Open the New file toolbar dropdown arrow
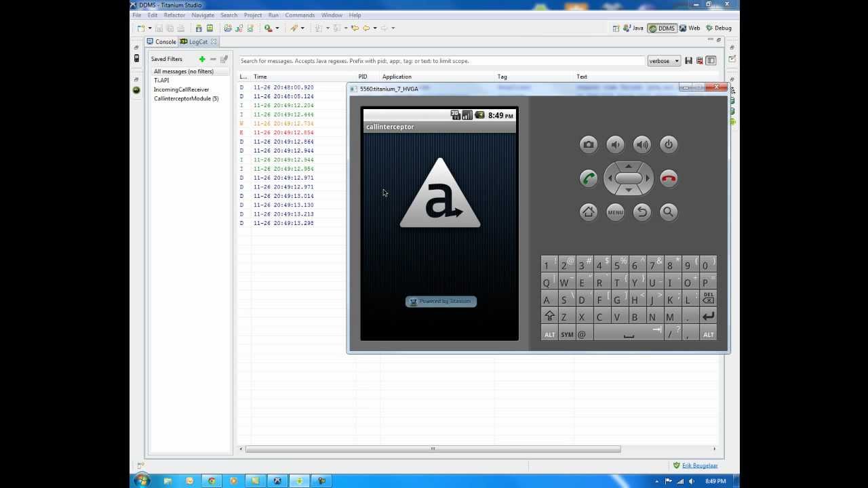Screen dimensions: 868x488 click(x=150, y=28)
